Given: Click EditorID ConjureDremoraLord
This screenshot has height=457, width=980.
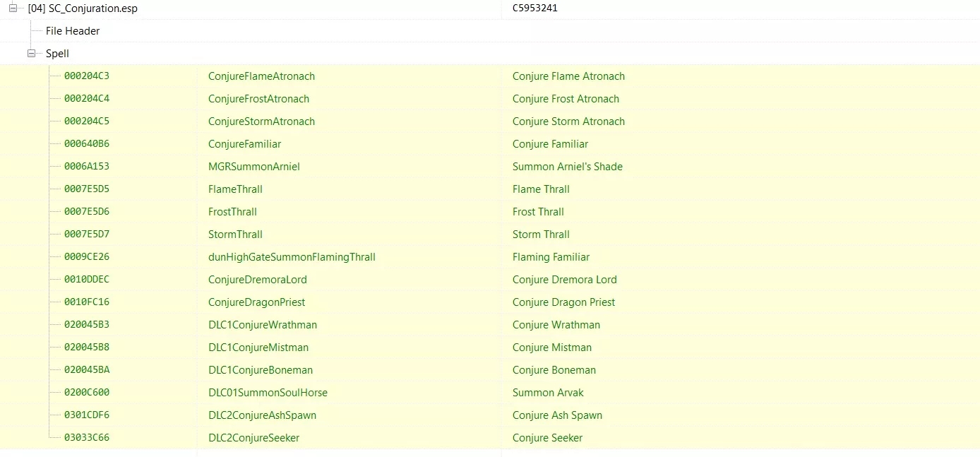Looking at the screenshot, I should pyautogui.click(x=258, y=280).
